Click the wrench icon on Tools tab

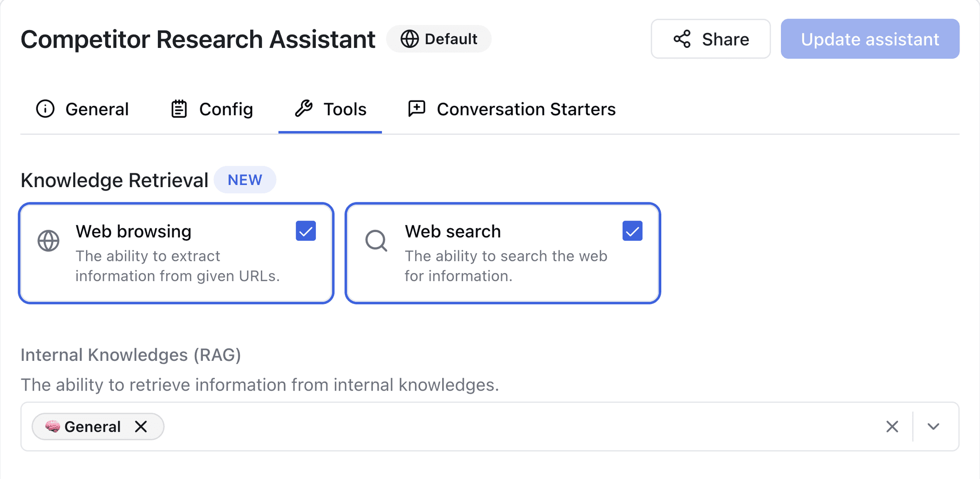303,109
